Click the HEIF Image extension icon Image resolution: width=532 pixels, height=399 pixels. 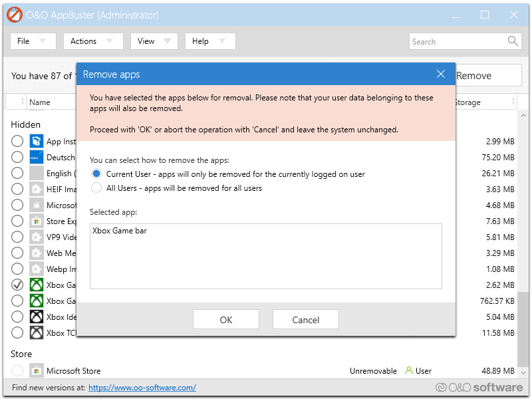tap(37, 189)
